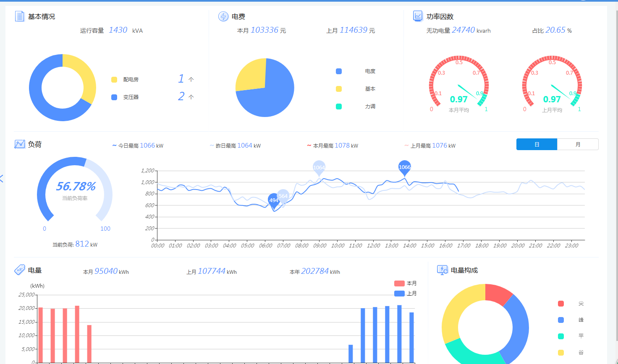
Task: Click the red 尖 legend swatch
Action: click(561, 304)
